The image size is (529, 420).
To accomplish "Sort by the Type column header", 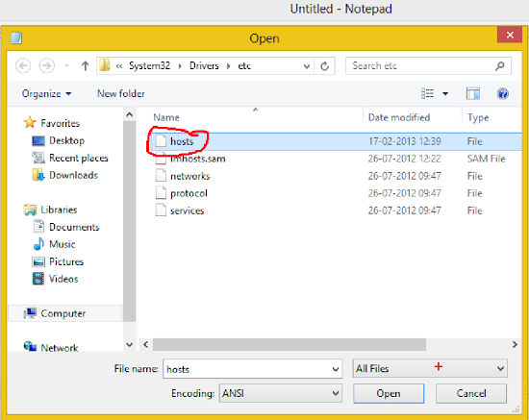I will [478, 117].
